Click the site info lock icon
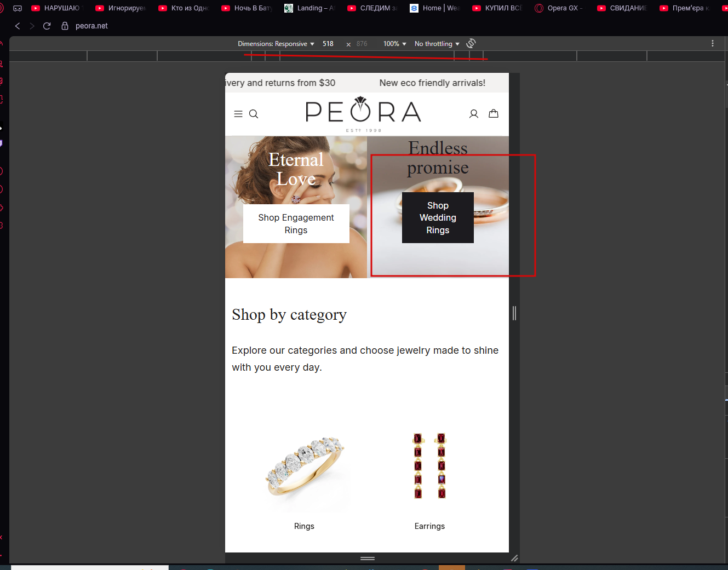This screenshot has width=728, height=570. (65, 26)
